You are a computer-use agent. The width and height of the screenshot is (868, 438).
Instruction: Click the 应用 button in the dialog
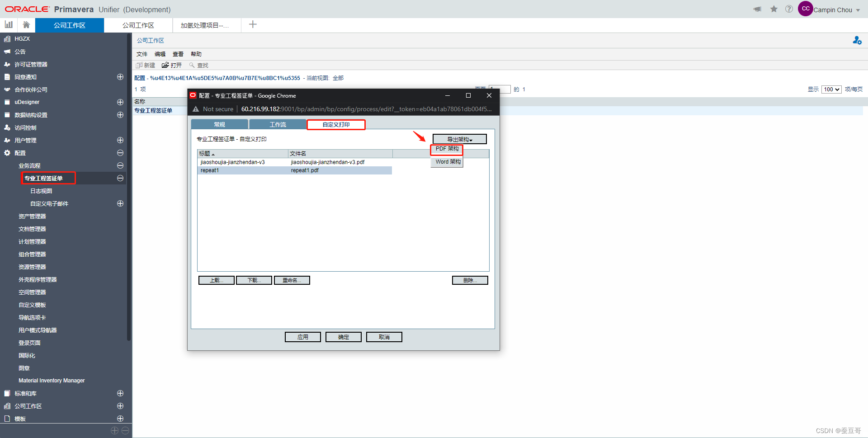point(302,337)
